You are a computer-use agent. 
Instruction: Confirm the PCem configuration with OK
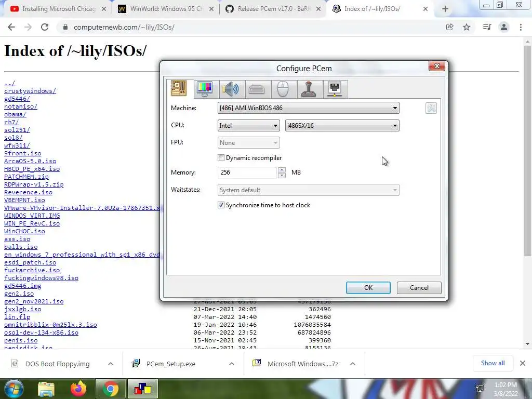click(x=368, y=288)
